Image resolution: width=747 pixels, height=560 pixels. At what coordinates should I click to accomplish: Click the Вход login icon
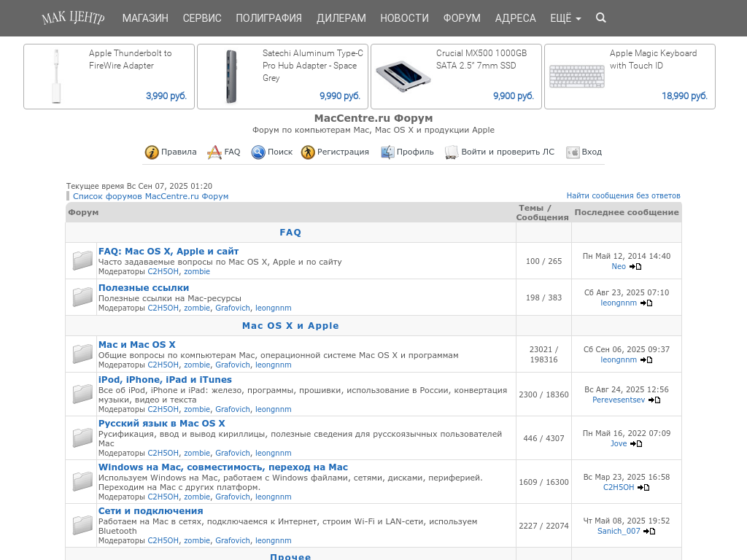tap(573, 152)
